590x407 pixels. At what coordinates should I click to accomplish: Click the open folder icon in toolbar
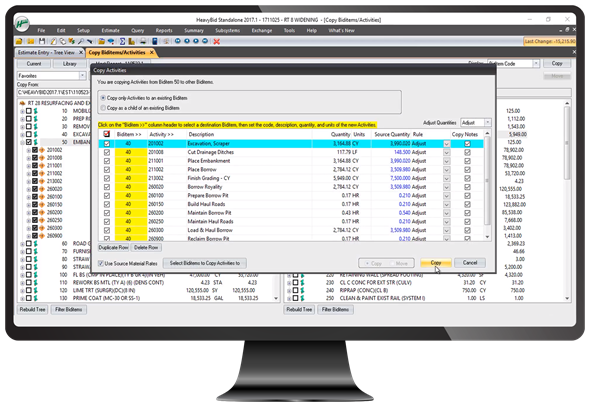[x=19, y=41]
